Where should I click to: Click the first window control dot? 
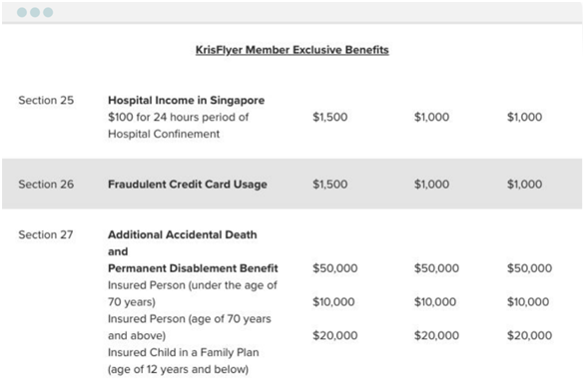[22, 12]
